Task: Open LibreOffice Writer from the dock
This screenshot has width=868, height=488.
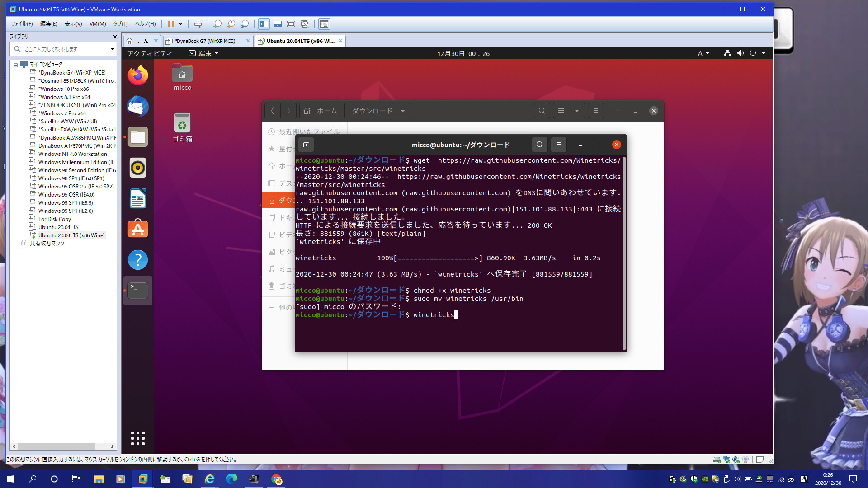Action: point(138,198)
